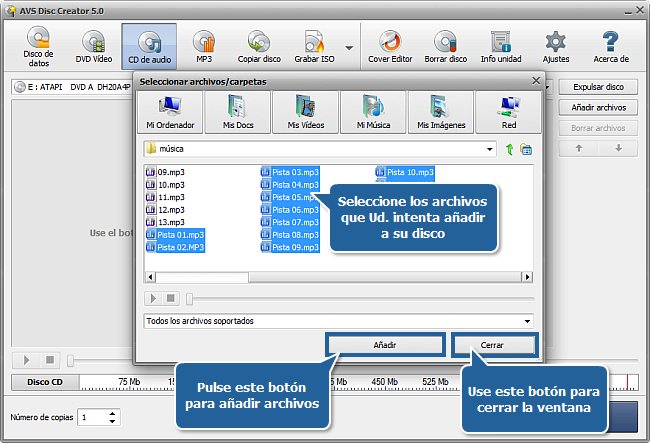The width and height of the screenshot is (650, 443).
Task: Expand the Todos los archivos soportados filter
Action: coord(527,321)
